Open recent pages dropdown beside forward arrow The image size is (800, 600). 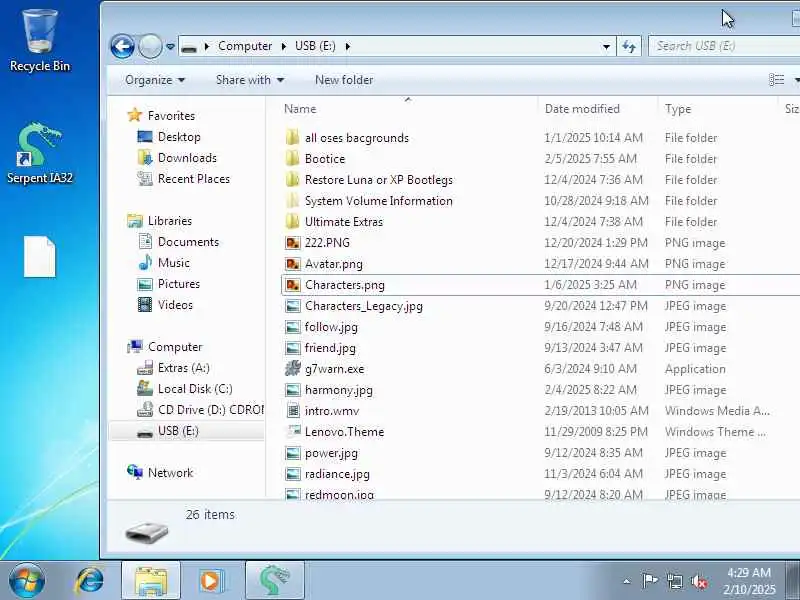pos(170,47)
